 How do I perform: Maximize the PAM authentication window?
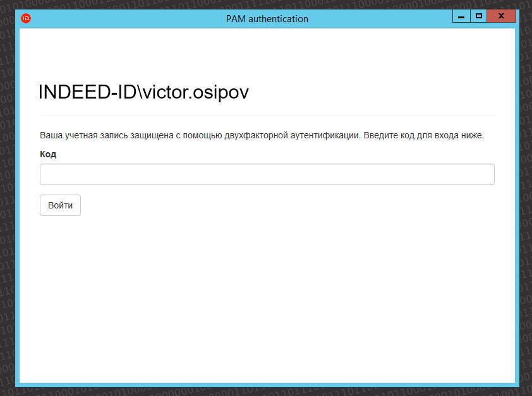tap(479, 16)
